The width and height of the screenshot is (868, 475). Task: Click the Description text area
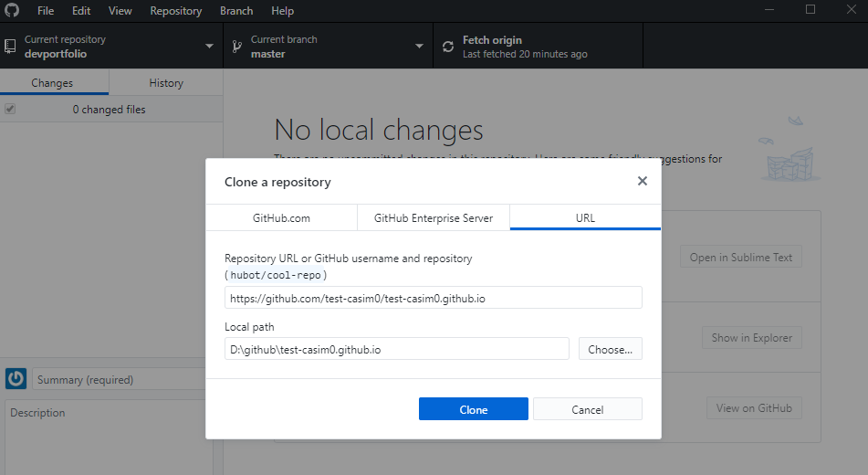coord(109,438)
